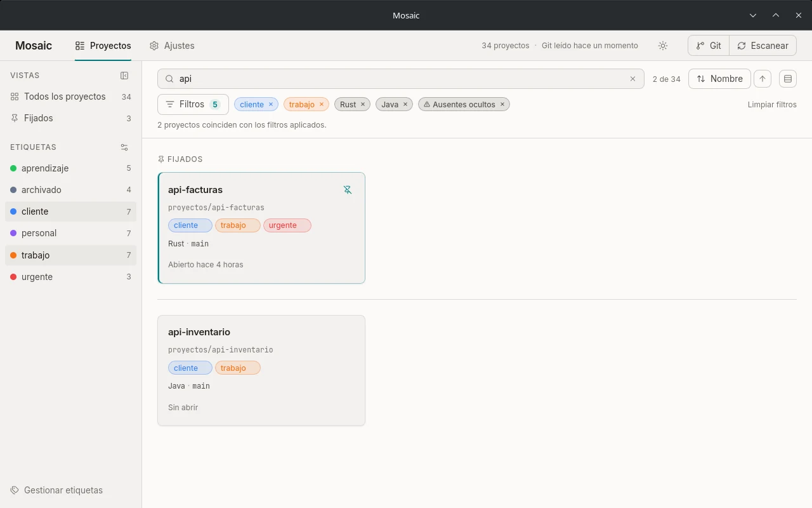Toggle the personal tag filter
This screenshot has height=508, width=812.
pyautogui.click(x=70, y=233)
